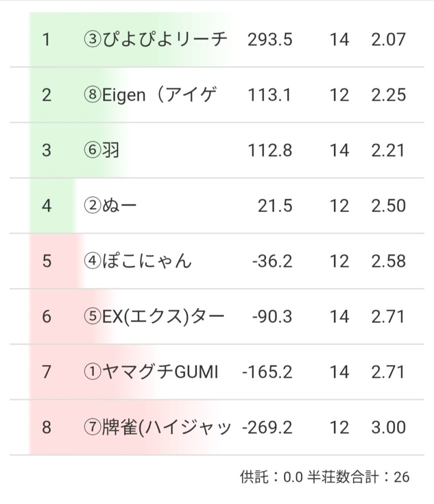Click the -165.2 score value
The image size is (434, 504).
(267, 372)
